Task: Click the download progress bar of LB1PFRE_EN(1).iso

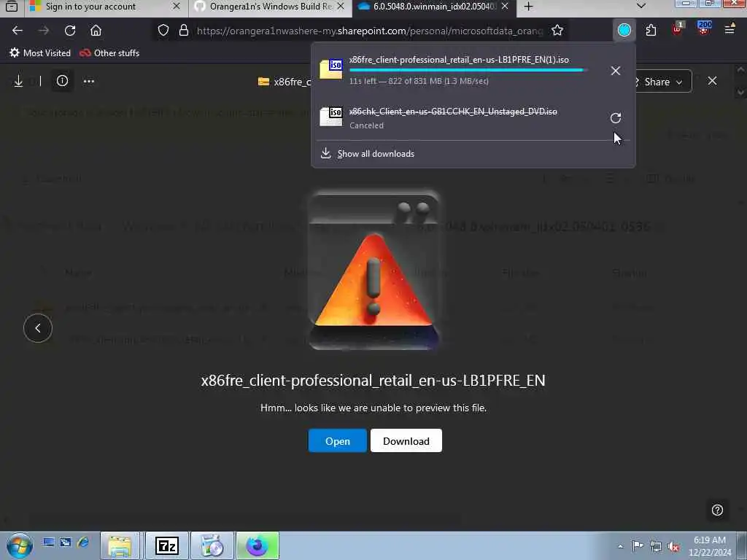Action: pos(468,70)
